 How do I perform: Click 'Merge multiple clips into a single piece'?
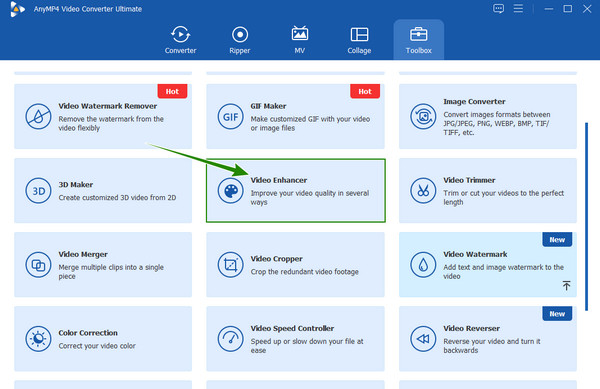tap(111, 272)
